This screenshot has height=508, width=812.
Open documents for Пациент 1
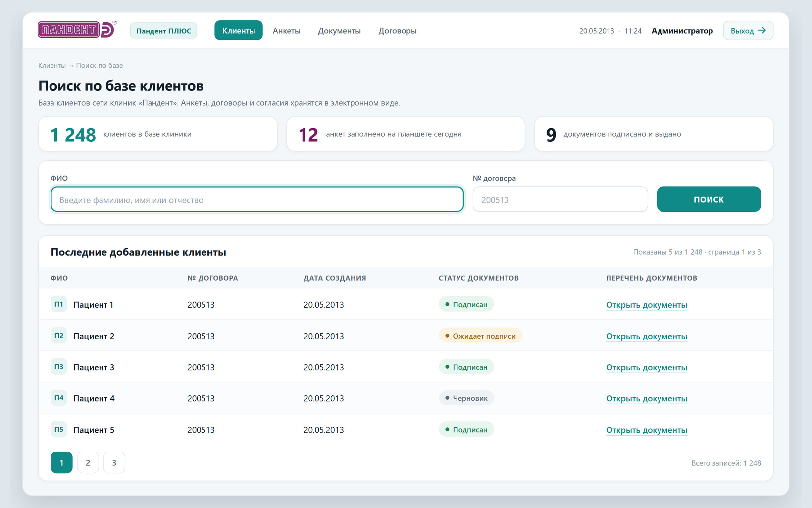pos(646,305)
